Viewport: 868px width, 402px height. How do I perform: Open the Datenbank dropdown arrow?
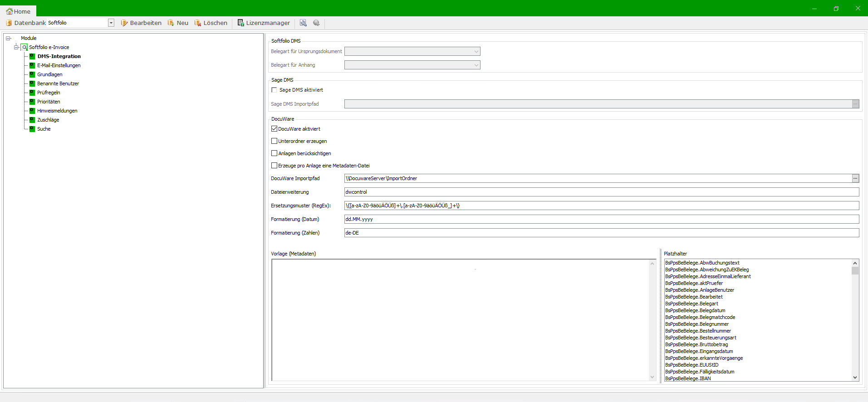[x=111, y=23]
